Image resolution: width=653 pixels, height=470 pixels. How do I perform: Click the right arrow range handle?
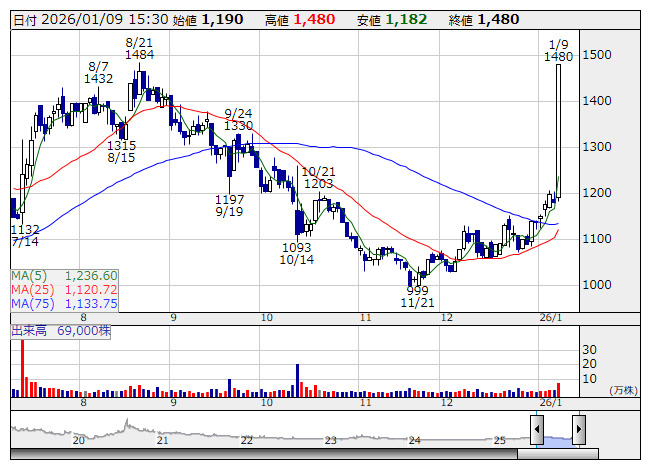(x=579, y=429)
